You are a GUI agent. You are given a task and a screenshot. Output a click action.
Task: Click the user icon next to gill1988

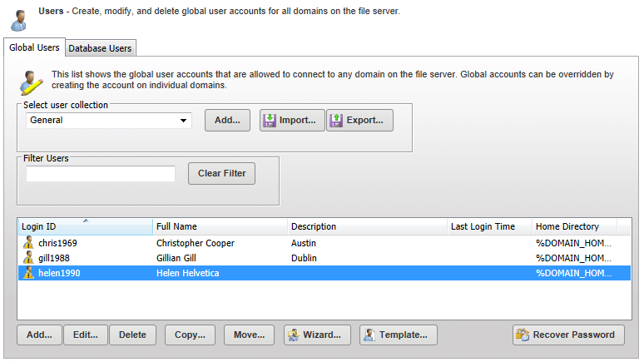tap(28, 258)
